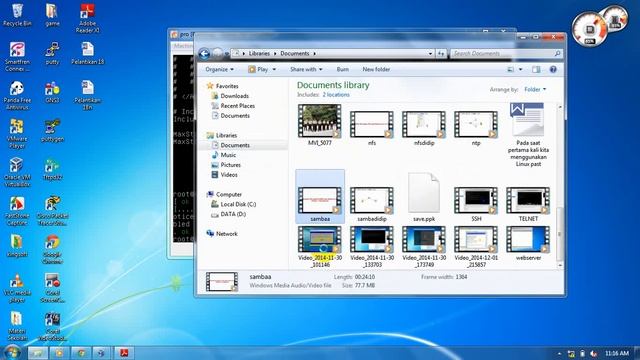Select the FastStone Capture desktop icon
The width and height of the screenshot is (640, 360).
[x=17, y=211]
